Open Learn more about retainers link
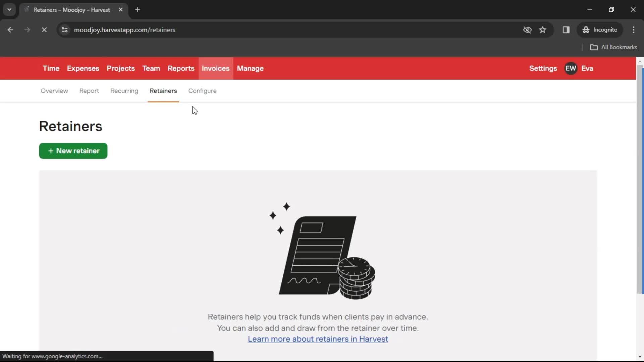 (318, 339)
